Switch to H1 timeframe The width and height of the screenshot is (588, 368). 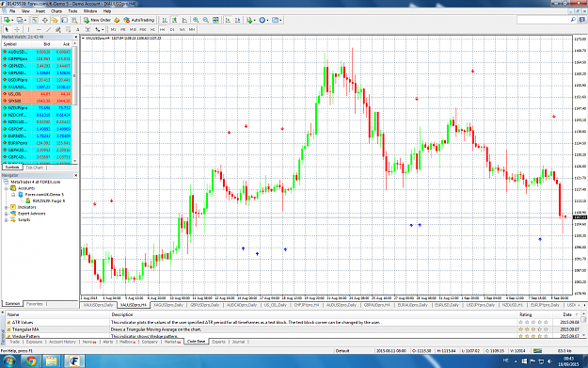152,29
